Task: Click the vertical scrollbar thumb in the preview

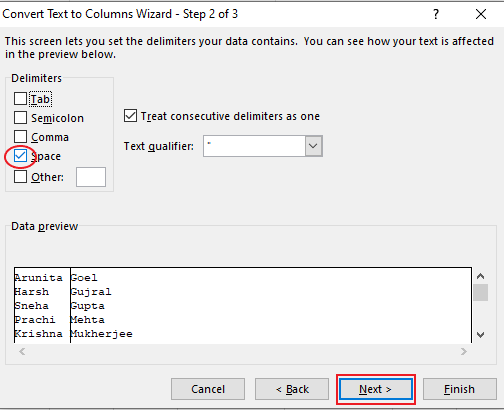Action: coord(481,292)
